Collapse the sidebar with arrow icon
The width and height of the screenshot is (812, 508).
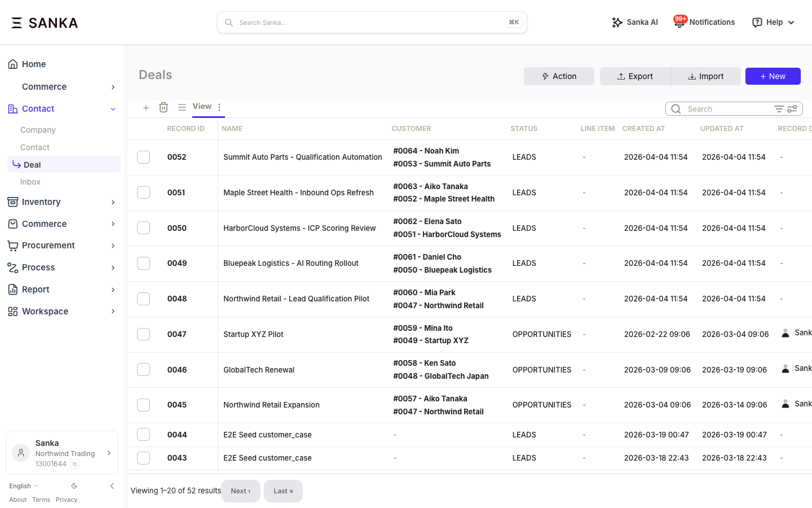pyautogui.click(x=112, y=486)
